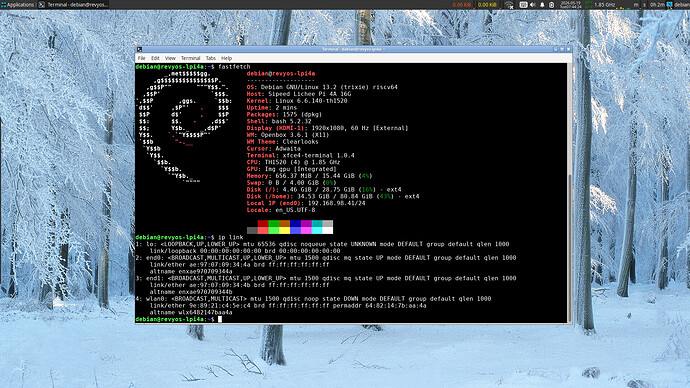
Task: Click the 'WM Theme: Clearlooks' line
Action: 283,142
